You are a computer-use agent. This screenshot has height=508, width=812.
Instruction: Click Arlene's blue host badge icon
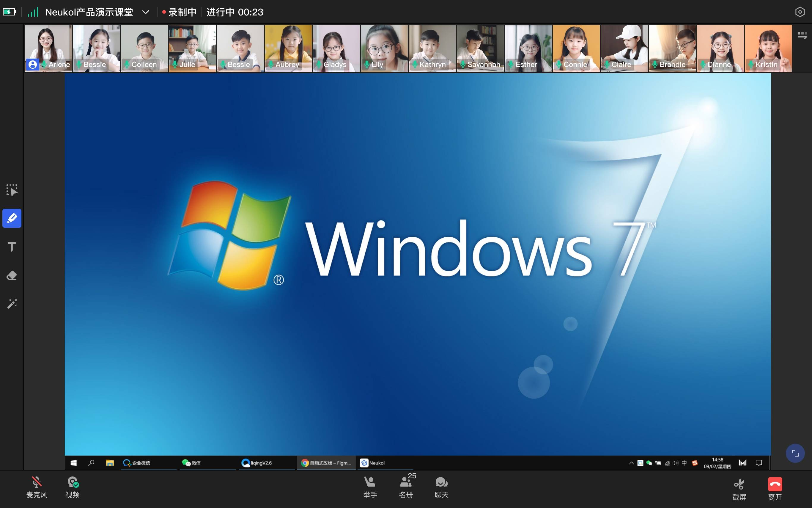coord(33,64)
